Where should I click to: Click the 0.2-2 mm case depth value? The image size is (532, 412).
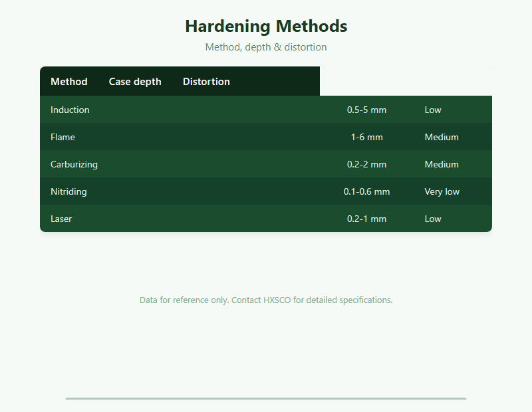(x=367, y=164)
